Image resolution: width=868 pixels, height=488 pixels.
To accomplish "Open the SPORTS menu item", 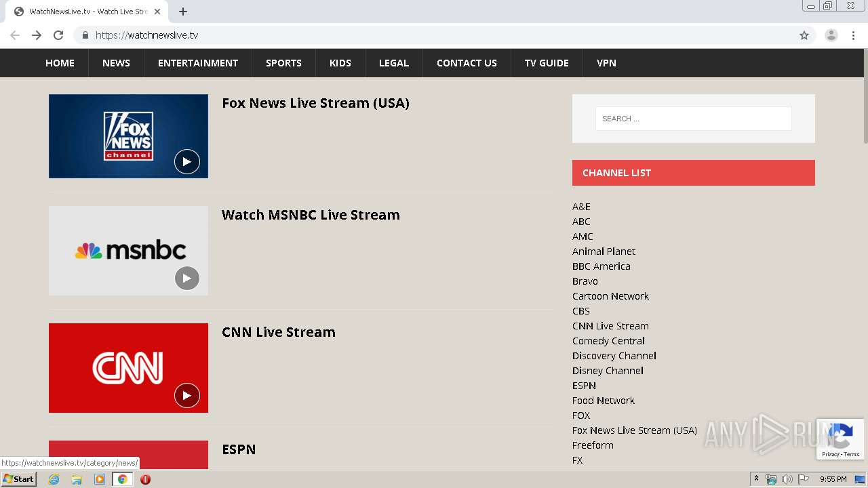I will tap(283, 63).
